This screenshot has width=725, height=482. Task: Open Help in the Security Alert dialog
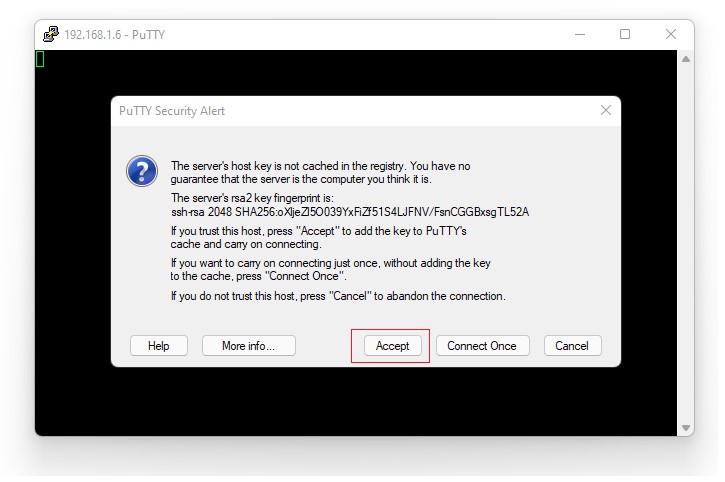point(159,346)
